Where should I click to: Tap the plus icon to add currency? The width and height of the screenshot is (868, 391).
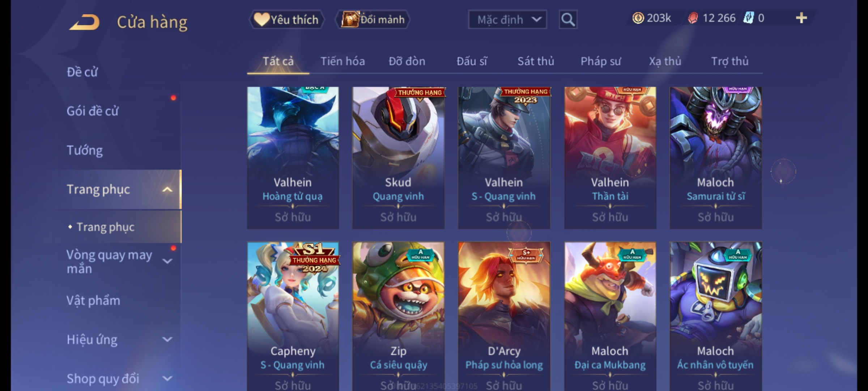[x=801, y=18]
